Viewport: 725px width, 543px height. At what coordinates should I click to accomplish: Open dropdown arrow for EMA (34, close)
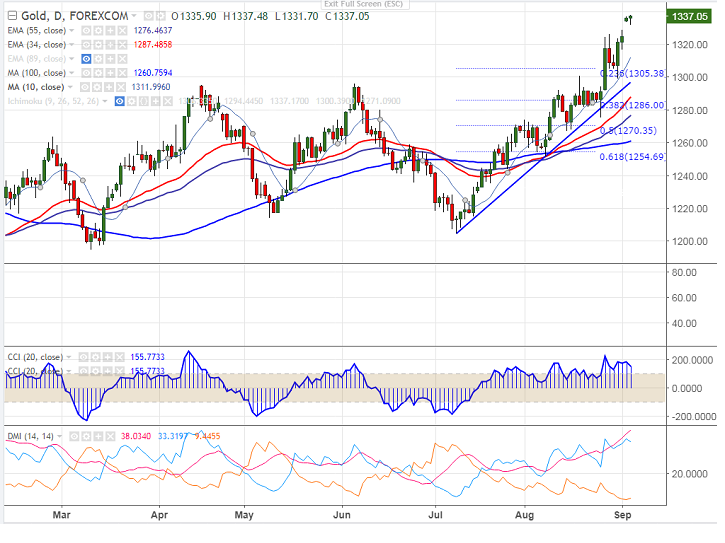point(72,45)
